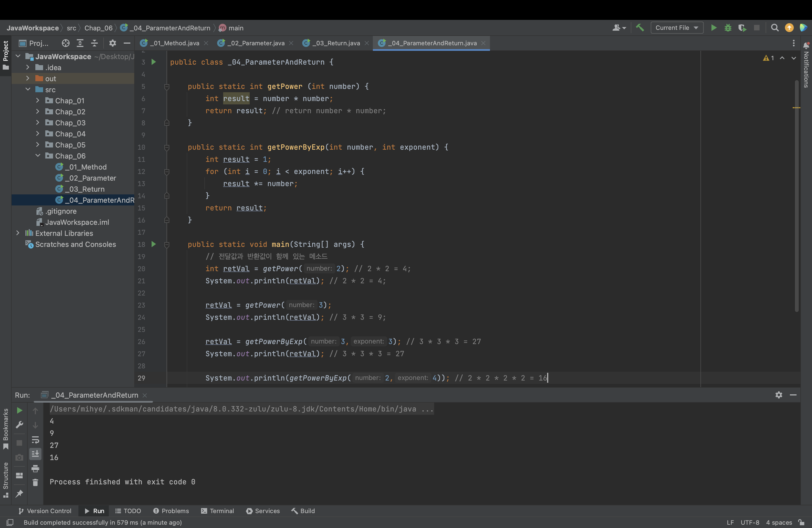Click run gutter icon next to class declaration
This screenshot has height=528, width=812.
[x=154, y=62]
